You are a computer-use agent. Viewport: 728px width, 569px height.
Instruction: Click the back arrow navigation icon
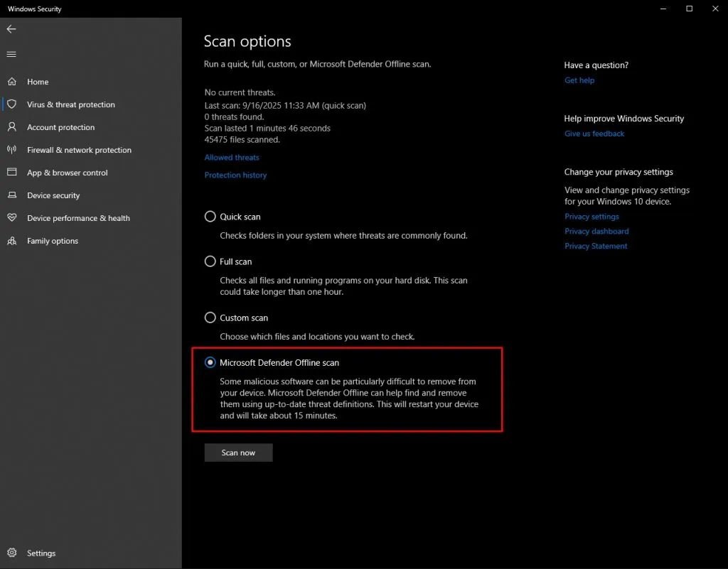[11, 29]
